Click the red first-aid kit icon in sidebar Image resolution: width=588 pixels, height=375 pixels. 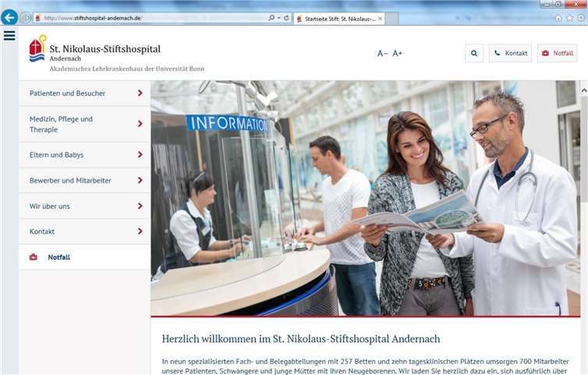coord(34,257)
